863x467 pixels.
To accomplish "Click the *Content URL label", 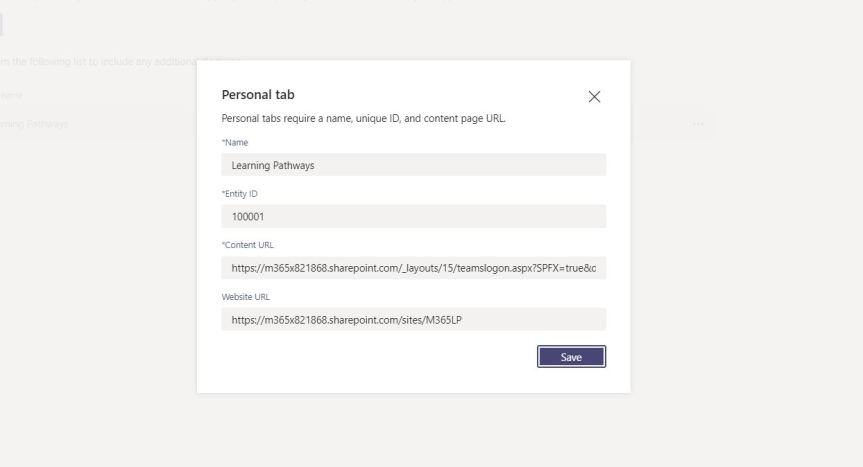I will coord(247,245).
